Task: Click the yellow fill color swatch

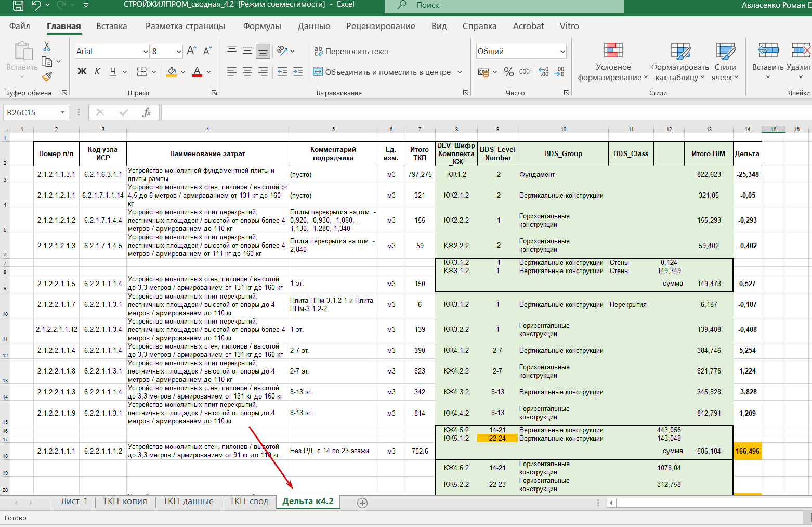Action: (172, 72)
